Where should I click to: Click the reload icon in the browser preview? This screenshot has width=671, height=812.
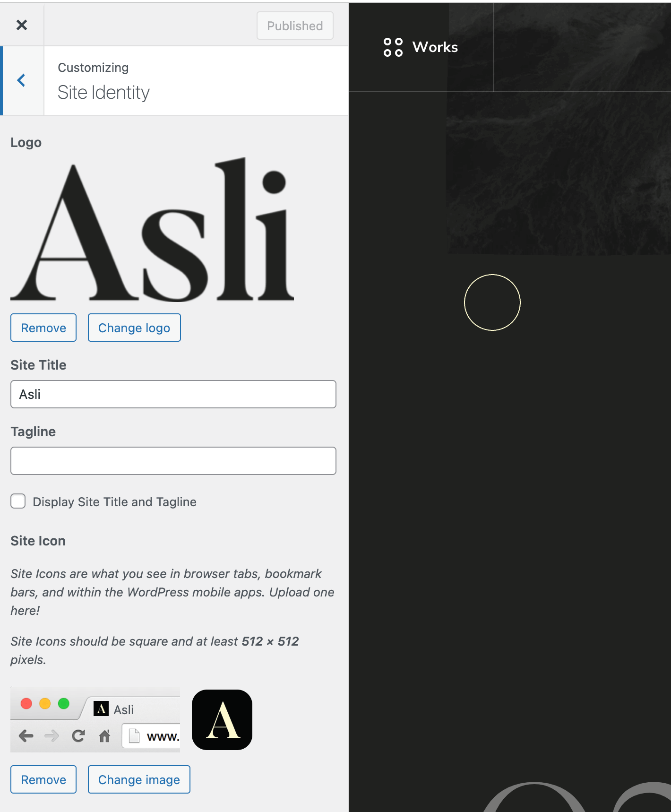coord(78,736)
